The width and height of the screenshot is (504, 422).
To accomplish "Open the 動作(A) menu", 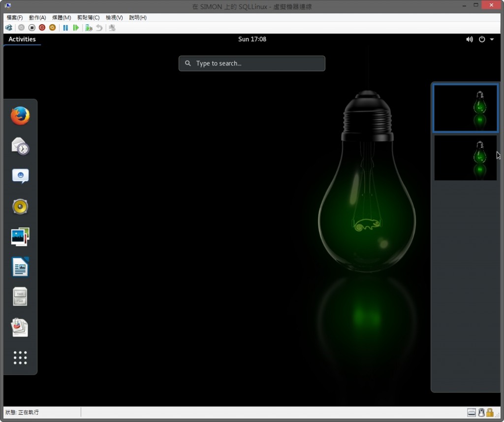I will coord(37,17).
